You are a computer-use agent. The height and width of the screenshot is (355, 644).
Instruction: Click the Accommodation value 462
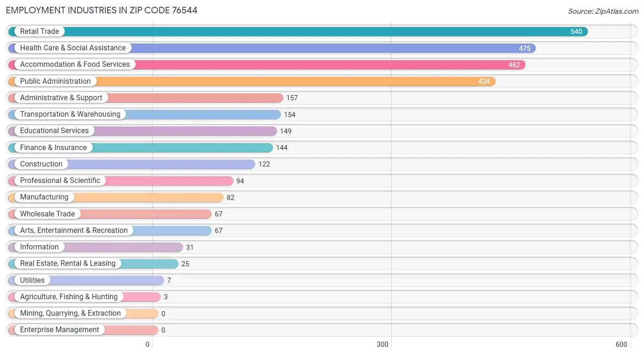tap(514, 65)
